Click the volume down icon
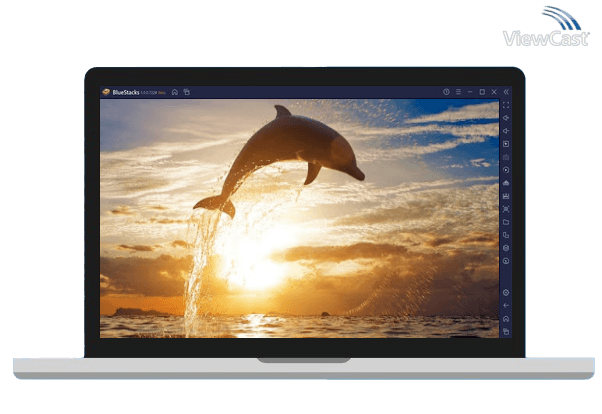602x414 pixels. coord(506,131)
